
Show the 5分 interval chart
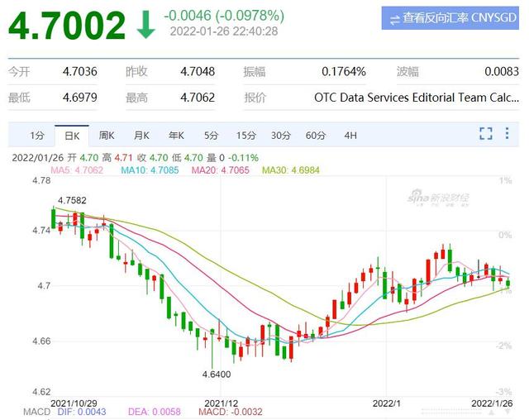(211, 135)
